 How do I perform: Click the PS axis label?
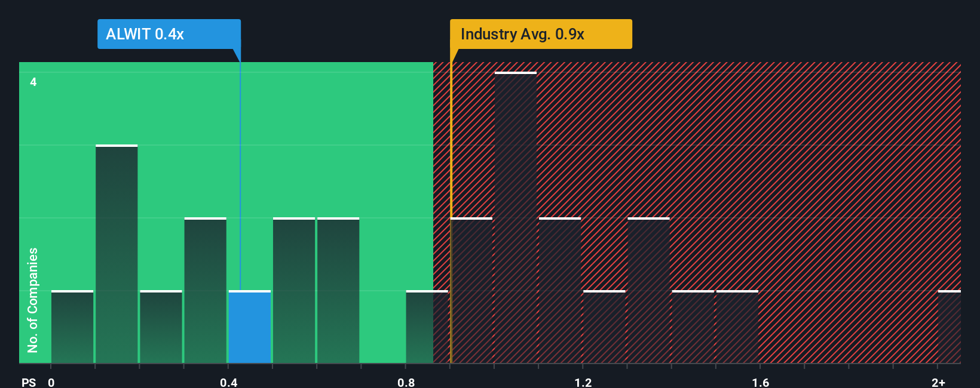pos(29,382)
